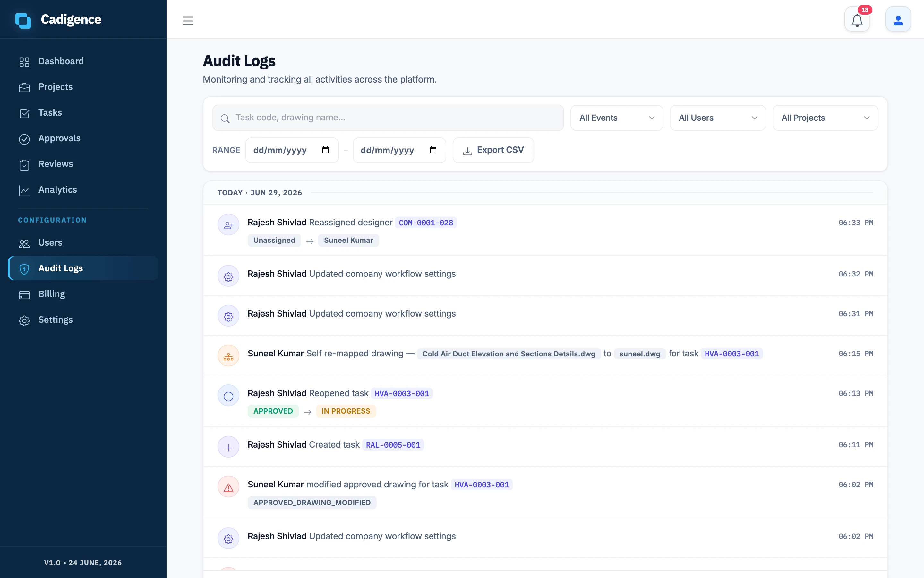Image resolution: width=924 pixels, height=578 pixels.
Task: Open calendar picker for end date
Action: (x=433, y=150)
